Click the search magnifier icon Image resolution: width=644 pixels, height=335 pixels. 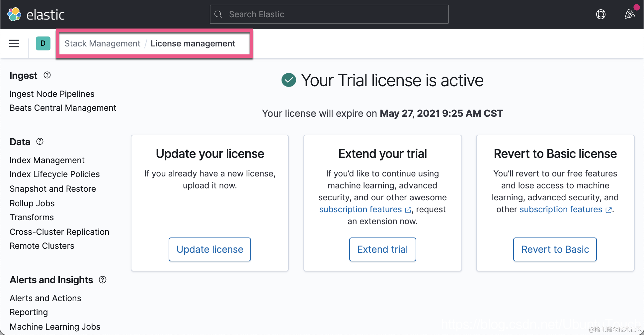(x=218, y=14)
